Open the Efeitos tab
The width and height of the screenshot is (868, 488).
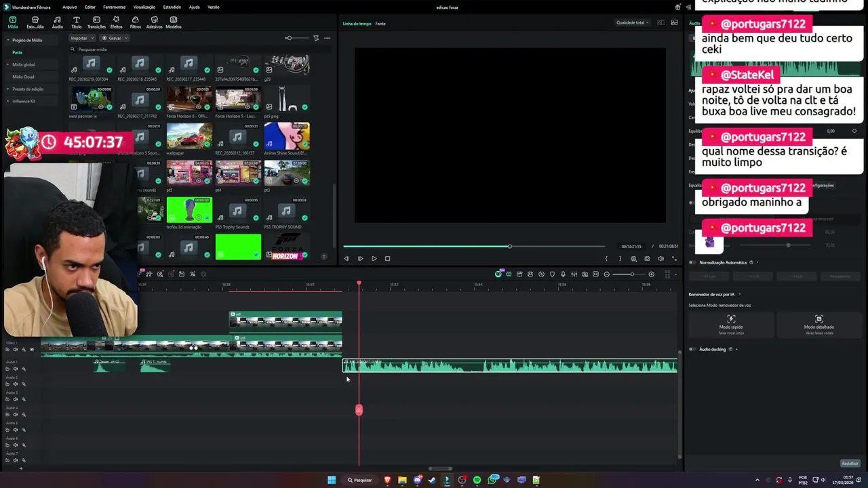tap(116, 22)
